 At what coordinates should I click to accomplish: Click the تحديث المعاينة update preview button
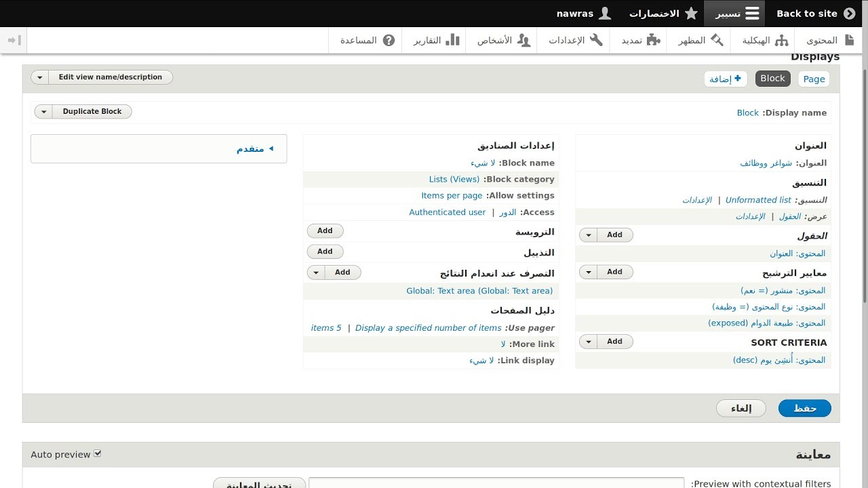tap(260, 484)
